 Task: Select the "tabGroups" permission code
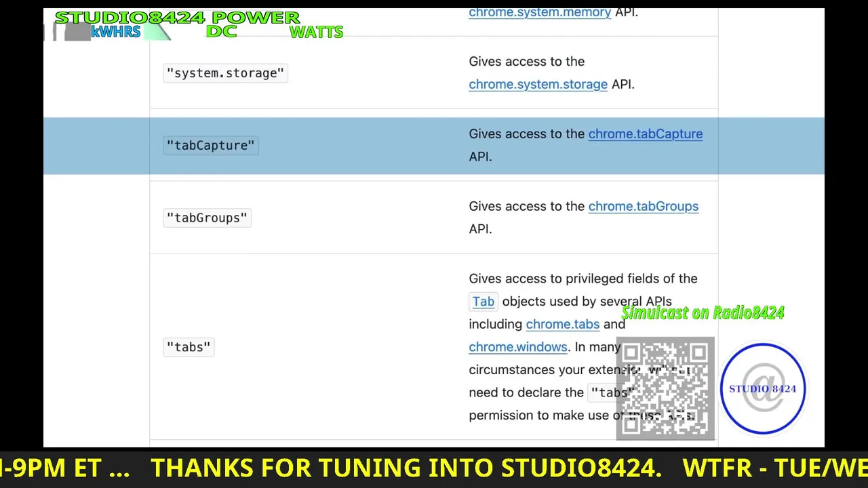click(208, 218)
